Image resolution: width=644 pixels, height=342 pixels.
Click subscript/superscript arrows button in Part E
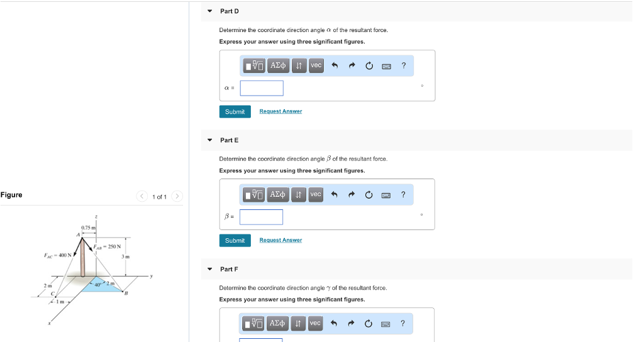299,195
